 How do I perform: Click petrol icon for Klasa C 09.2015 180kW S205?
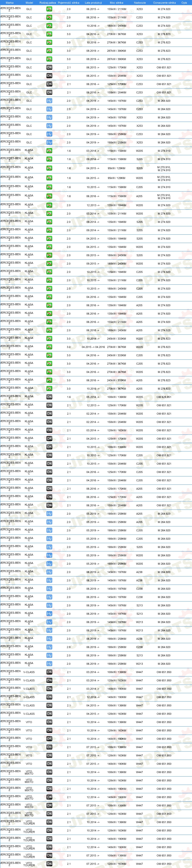(49, 255)
